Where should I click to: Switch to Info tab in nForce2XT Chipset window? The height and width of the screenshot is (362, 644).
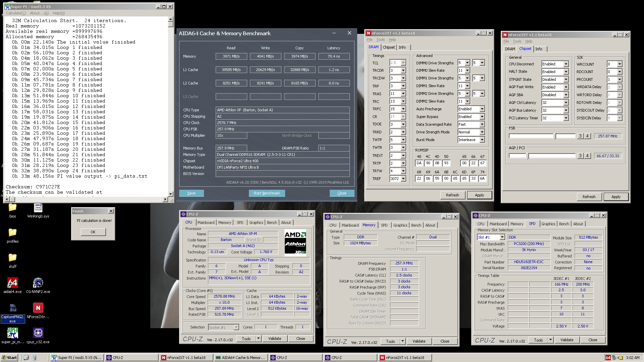[539, 49]
